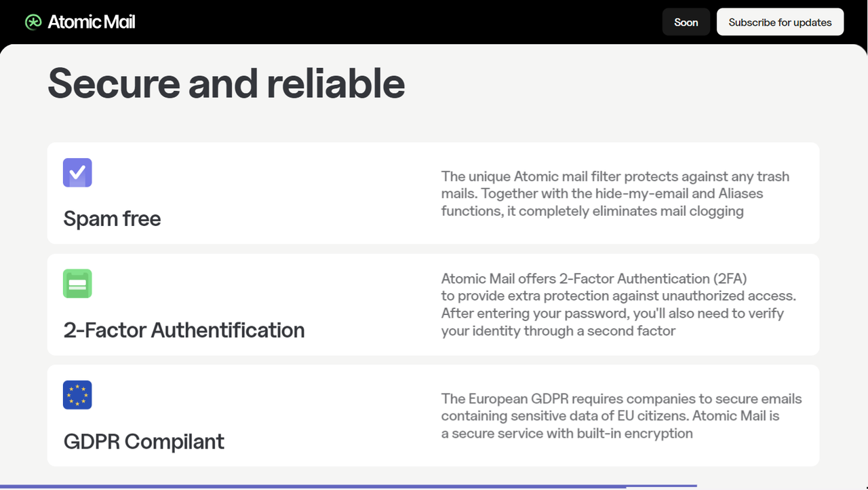This screenshot has height=490, width=868.
Task: Click the Atomic Mail green logo icon
Action: point(33,22)
